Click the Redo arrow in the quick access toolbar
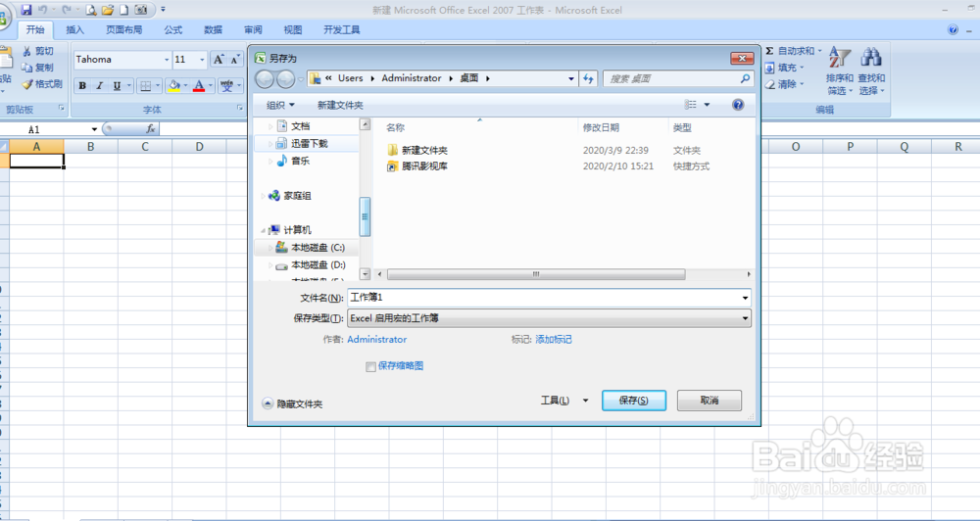 (67, 10)
